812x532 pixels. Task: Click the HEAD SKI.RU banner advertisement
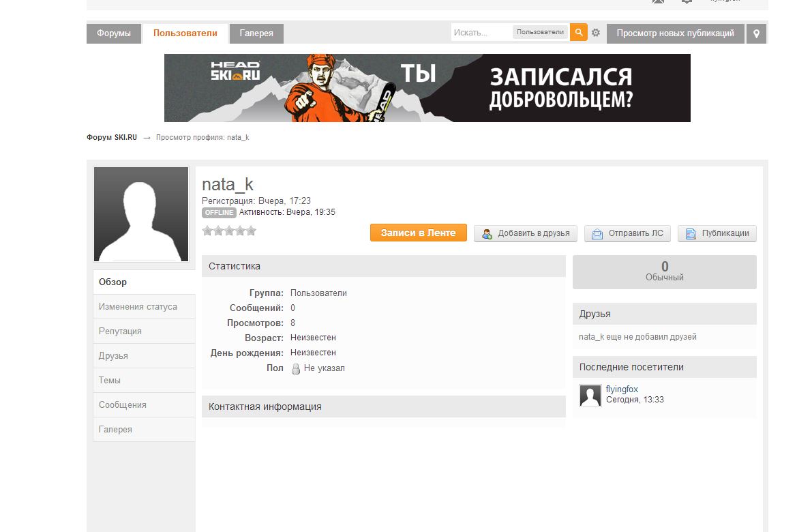(x=427, y=88)
